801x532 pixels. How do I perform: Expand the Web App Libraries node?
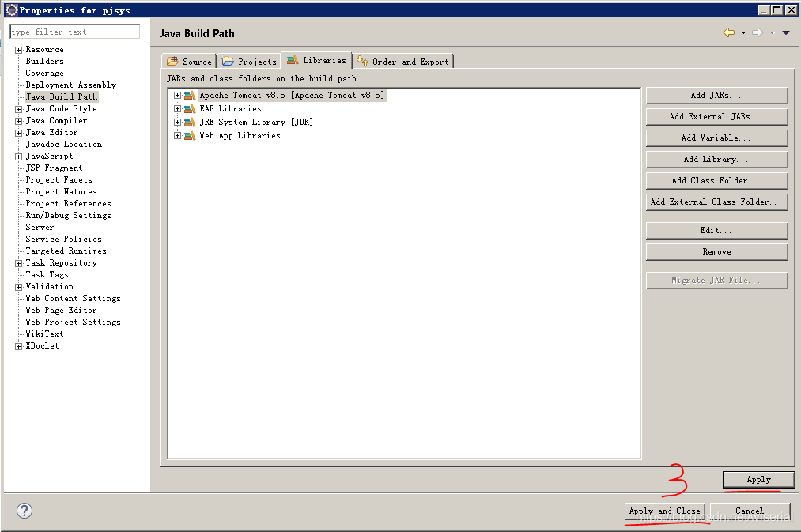tap(177, 136)
